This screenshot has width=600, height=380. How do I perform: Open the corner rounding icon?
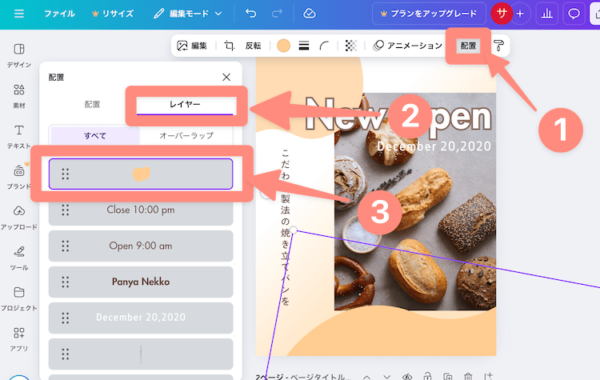(x=324, y=46)
